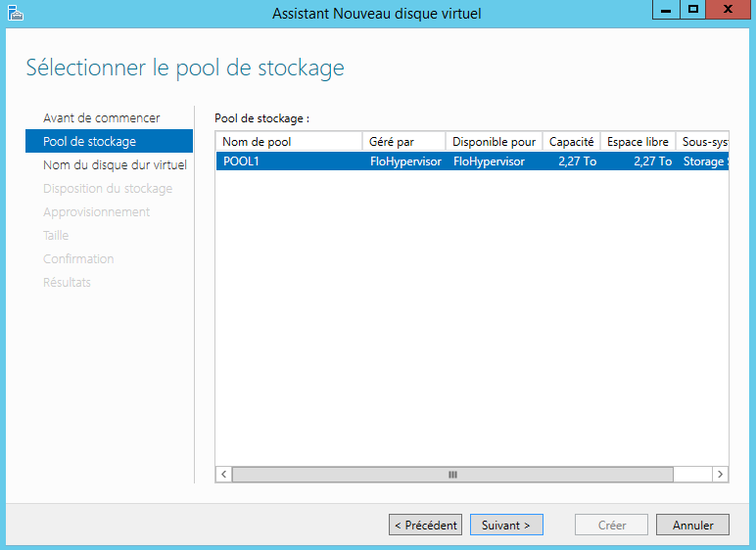Click the 2,27 To capacity cell
756x550 pixels.
[x=577, y=161]
